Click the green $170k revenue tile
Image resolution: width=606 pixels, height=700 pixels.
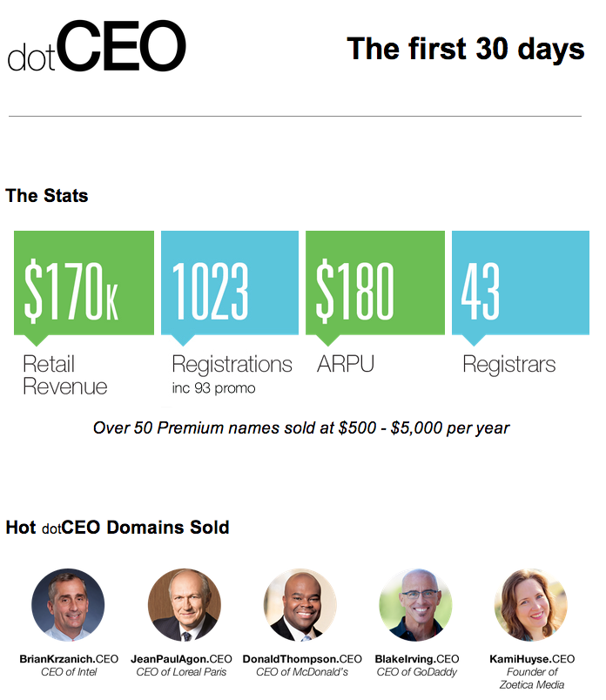pos(84,282)
